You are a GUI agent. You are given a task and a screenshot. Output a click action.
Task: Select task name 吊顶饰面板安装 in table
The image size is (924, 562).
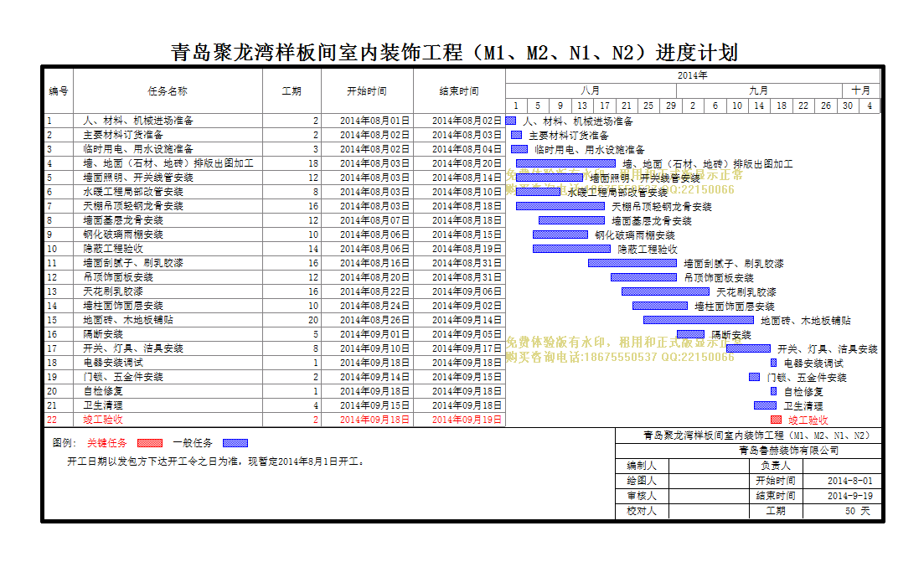click(118, 277)
